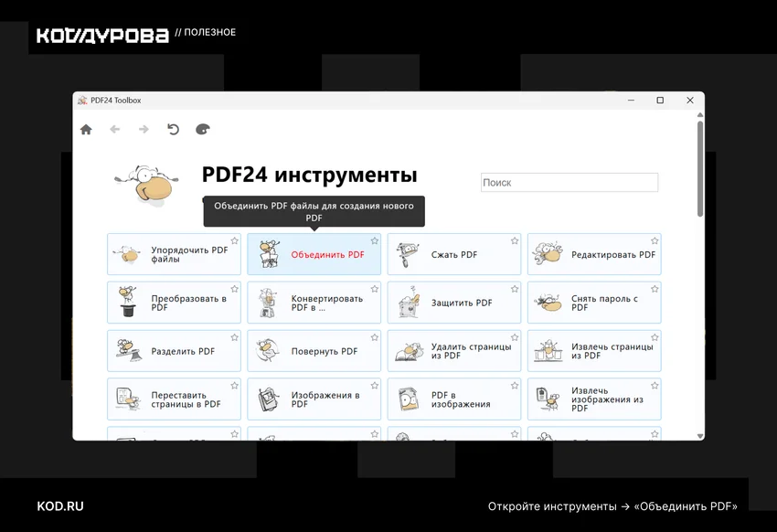
Task: Open the theme palette icon
Action: click(x=203, y=130)
